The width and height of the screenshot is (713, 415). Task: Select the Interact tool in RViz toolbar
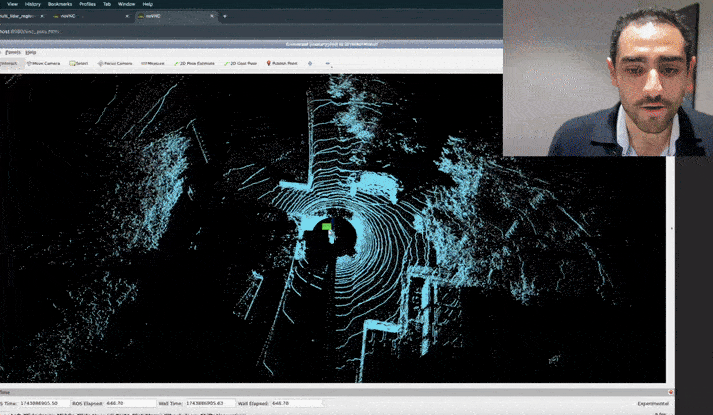8,63
